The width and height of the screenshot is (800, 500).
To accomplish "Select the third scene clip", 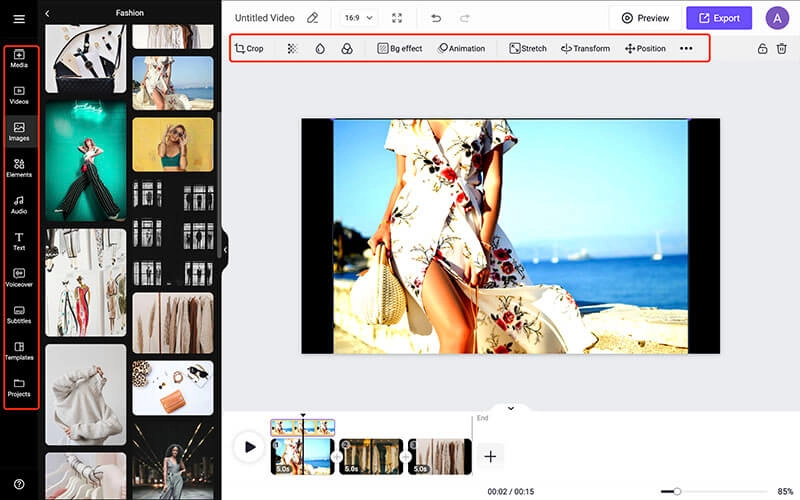I will tap(440, 456).
